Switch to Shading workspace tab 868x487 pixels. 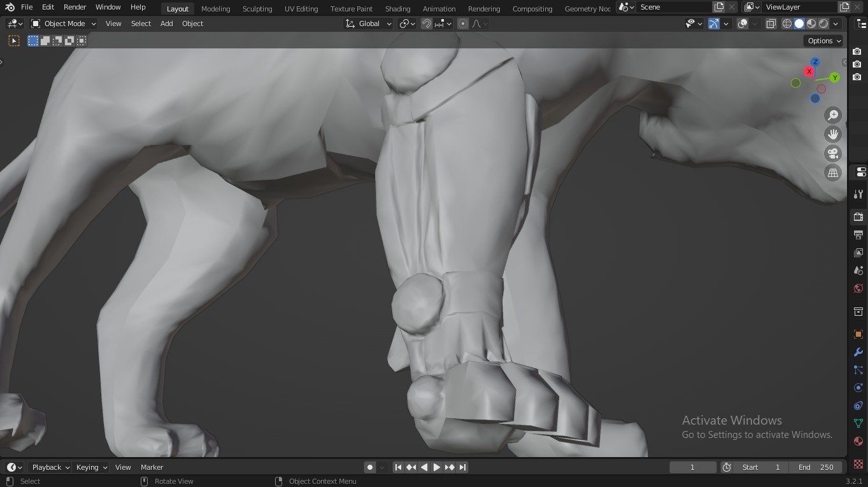coord(397,9)
